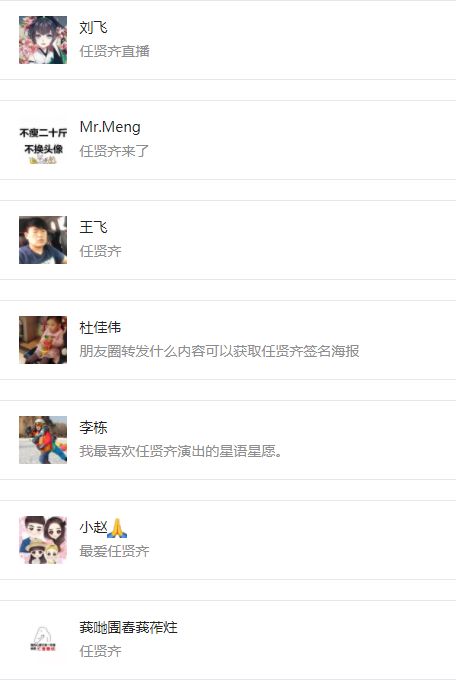456x680 pixels.
Task: Click the message 最爱任贤齐
Action: coord(114,551)
